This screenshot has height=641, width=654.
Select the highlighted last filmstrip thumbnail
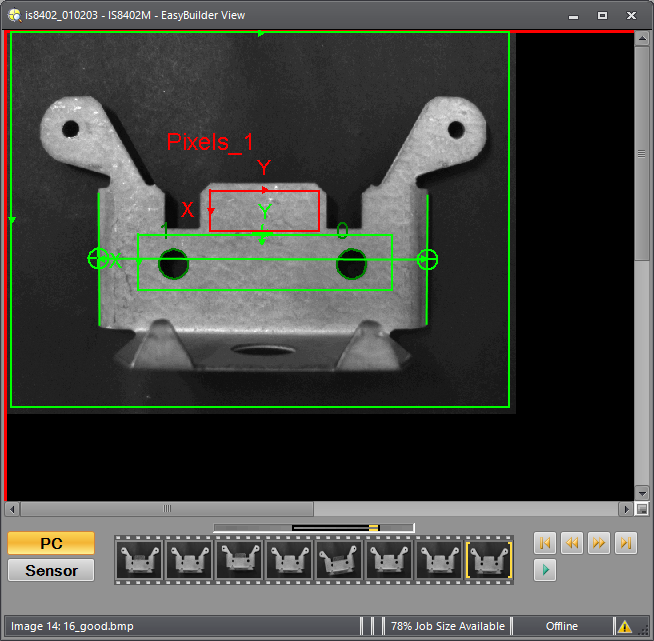(x=488, y=559)
